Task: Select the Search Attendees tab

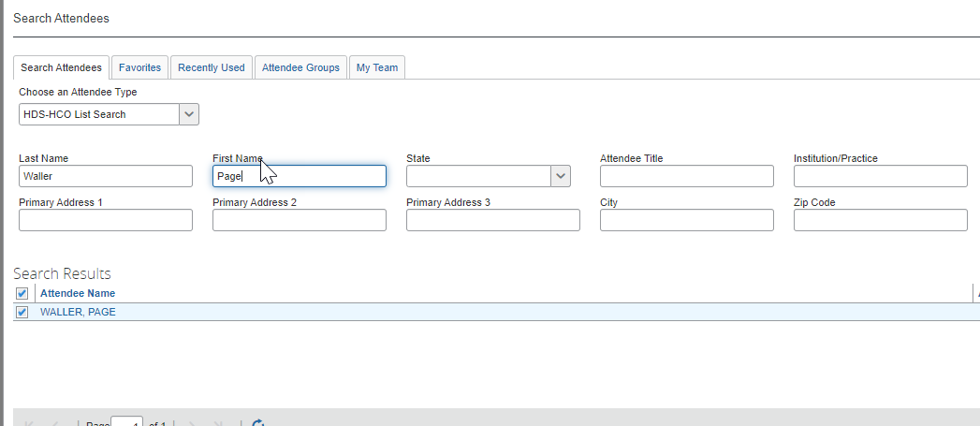Action: coord(61,67)
